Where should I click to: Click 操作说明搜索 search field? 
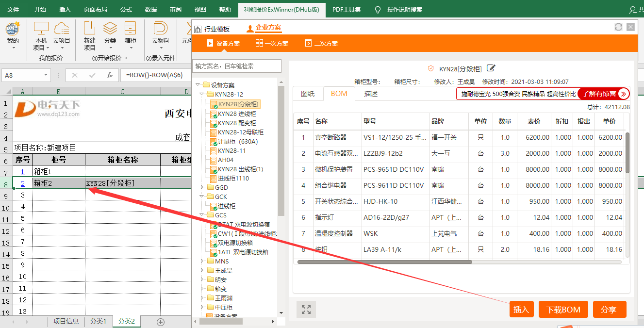[x=405, y=10]
